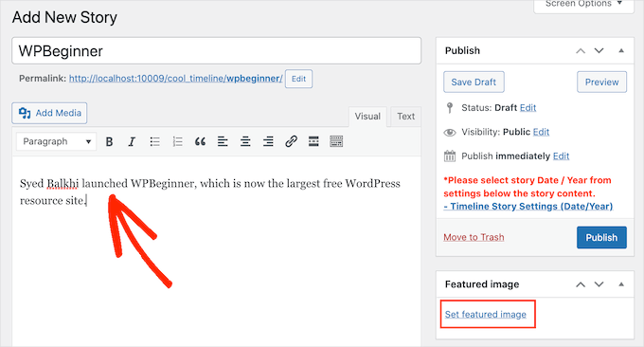Switch to the Text editor tab
The width and height of the screenshot is (644, 347).
[x=405, y=117]
